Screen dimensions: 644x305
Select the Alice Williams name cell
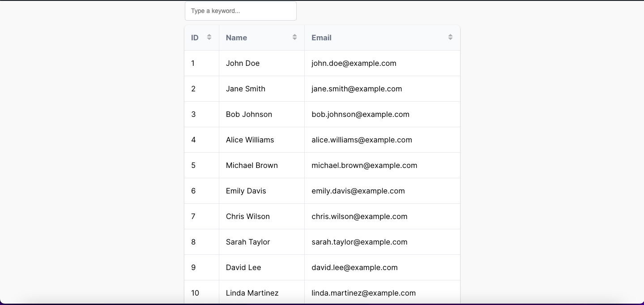click(262, 140)
